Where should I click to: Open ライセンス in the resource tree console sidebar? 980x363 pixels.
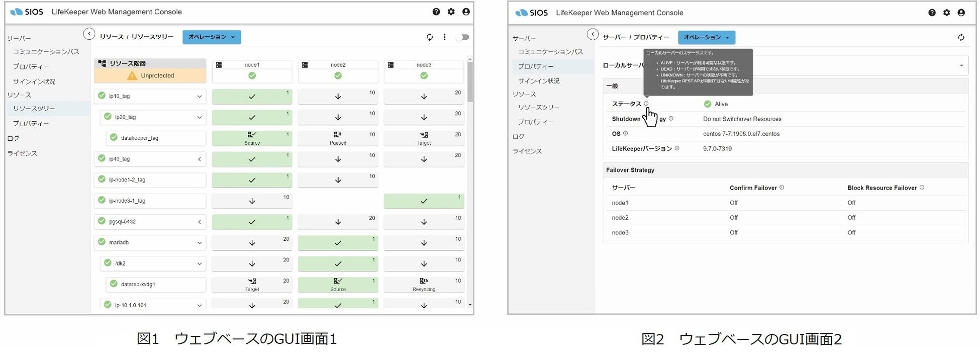22,153
